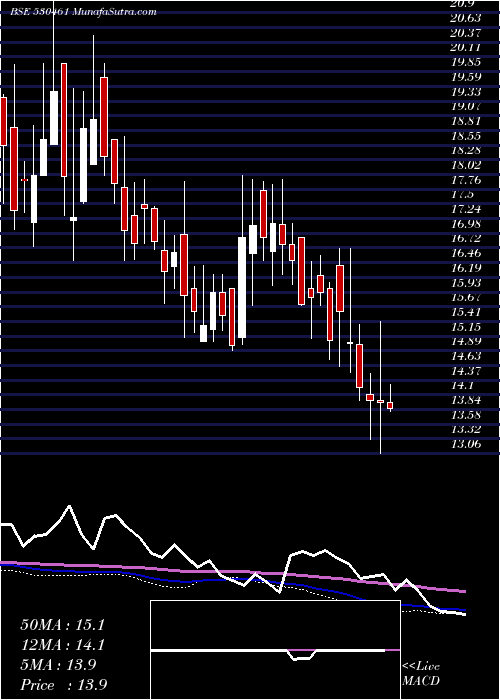Select the 19.85 price axis label
This screenshot has width=500, height=700.
466,62
